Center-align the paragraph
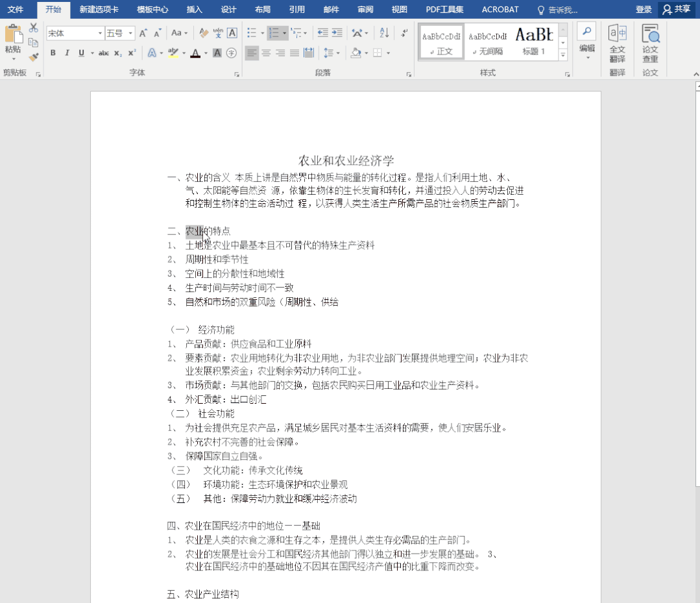Viewport: 700px width, 603px height. [266, 53]
